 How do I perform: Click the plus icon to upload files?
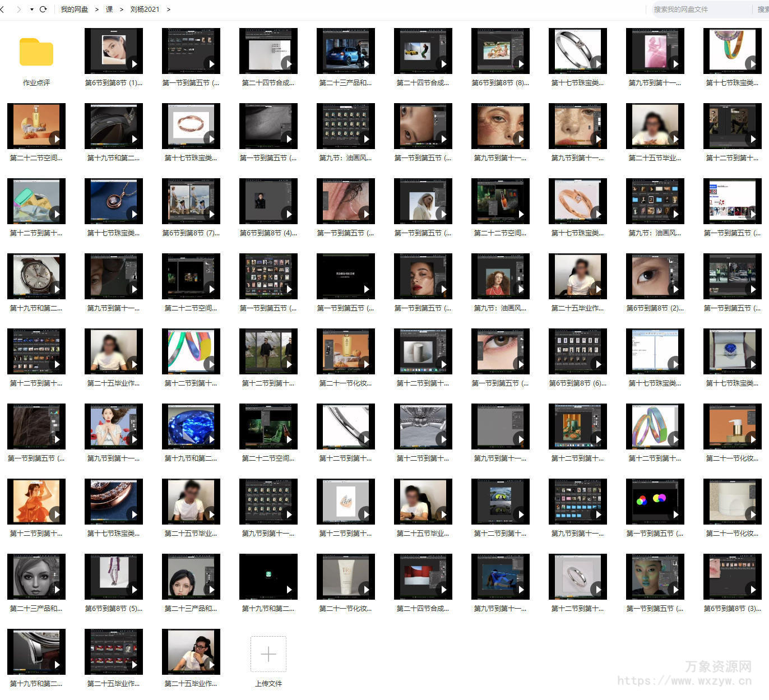[268, 654]
